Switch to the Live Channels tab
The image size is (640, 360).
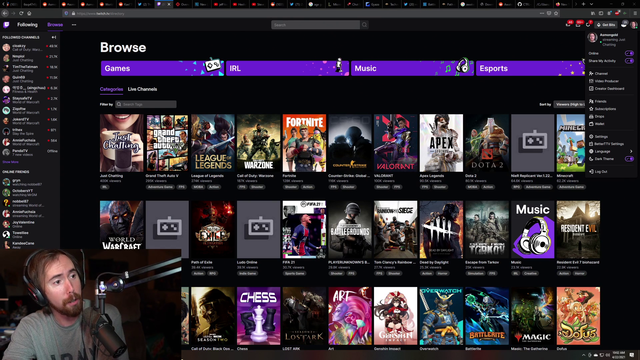142,89
